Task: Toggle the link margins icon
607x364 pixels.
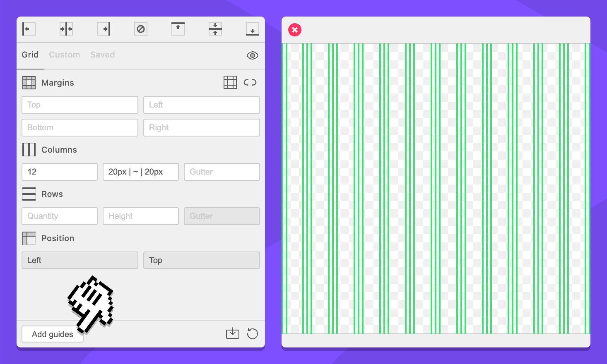Action: pyautogui.click(x=250, y=82)
